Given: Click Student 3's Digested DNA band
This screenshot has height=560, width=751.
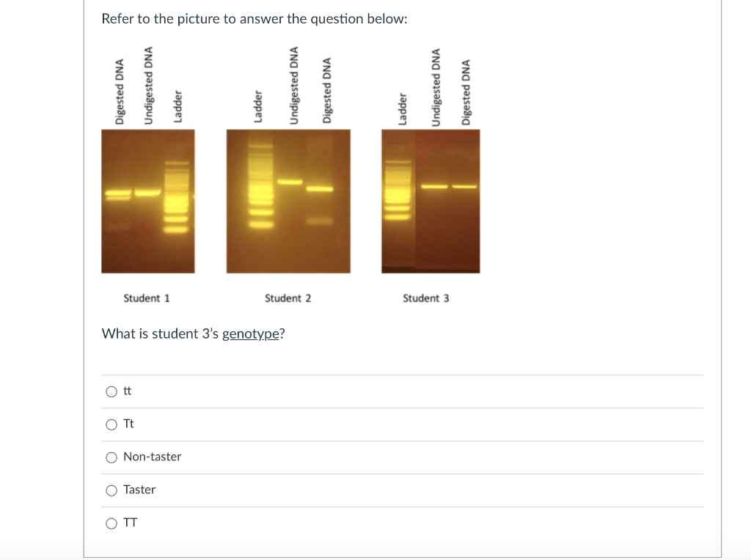Looking at the screenshot, I should (x=464, y=186).
